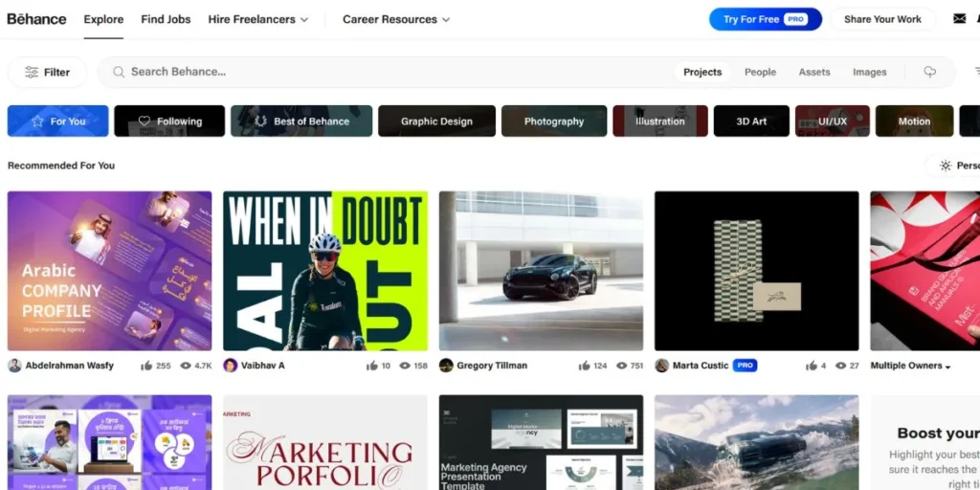Select 3D Art category
The height and width of the screenshot is (490, 980).
pos(751,122)
